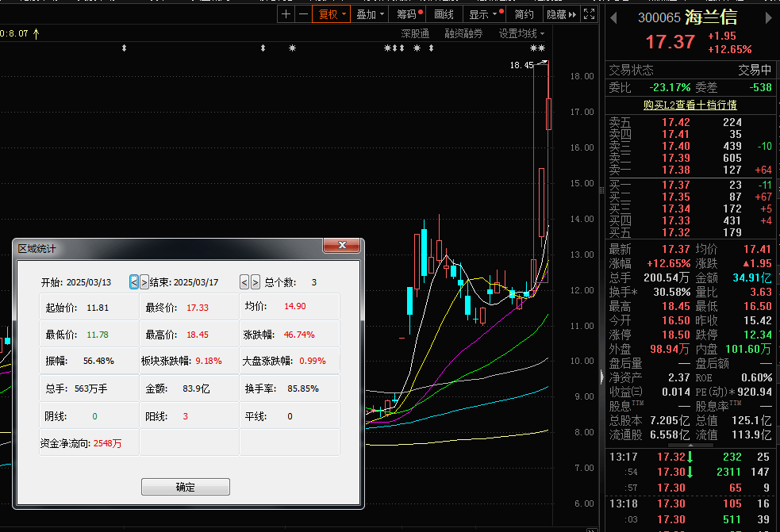Screen dimensions: 780x532
Task: Click 金额 value 34.91亿
Action: coord(752,277)
